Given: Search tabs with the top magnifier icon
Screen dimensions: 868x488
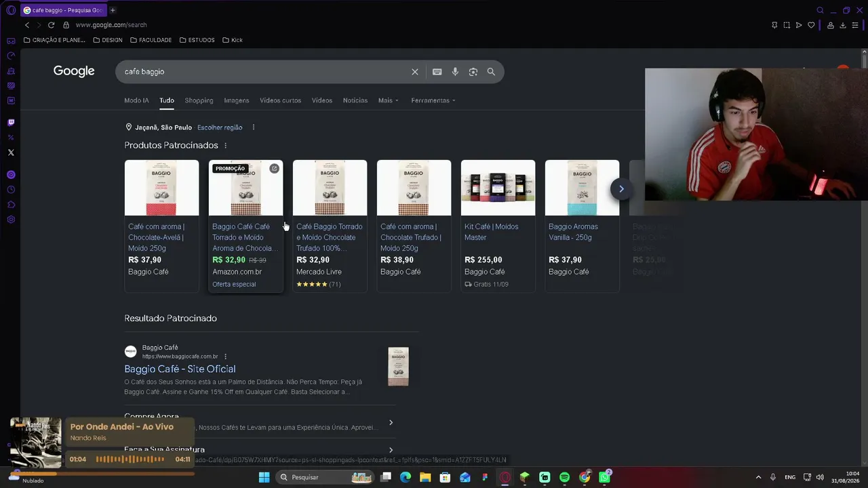Looking at the screenshot, I should (x=820, y=10).
